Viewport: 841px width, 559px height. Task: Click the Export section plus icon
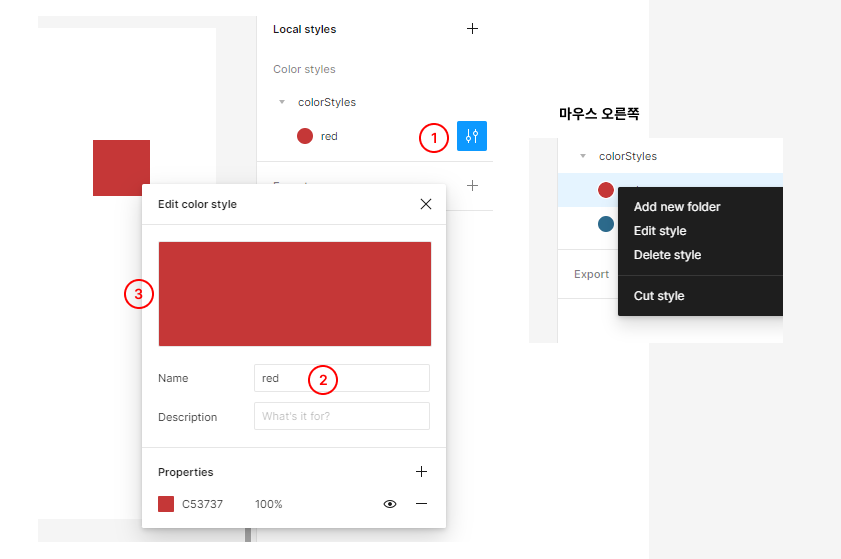tap(472, 186)
